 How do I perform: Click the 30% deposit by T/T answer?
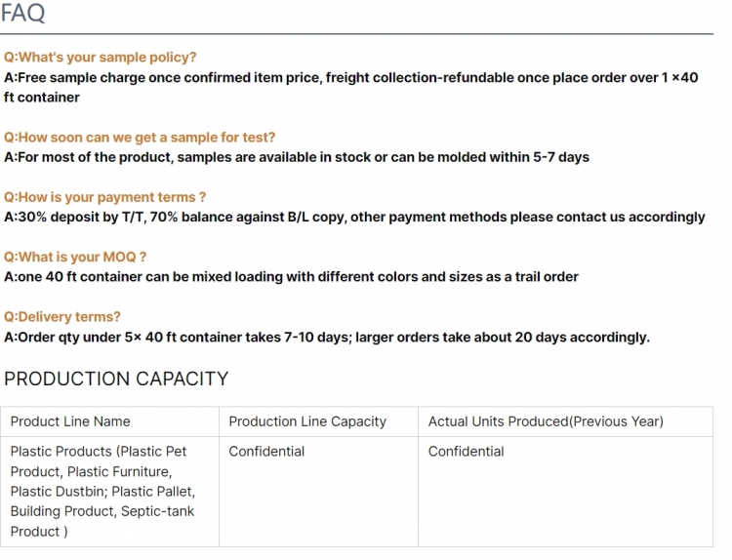(354, 217)
